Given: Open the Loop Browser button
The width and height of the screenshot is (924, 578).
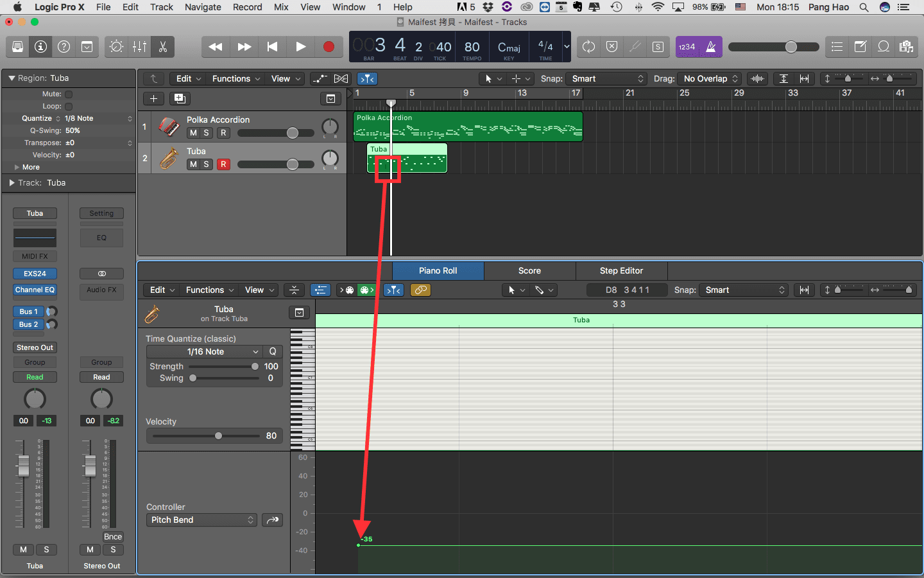Looking at the screenshot, I should click(883, 47).
